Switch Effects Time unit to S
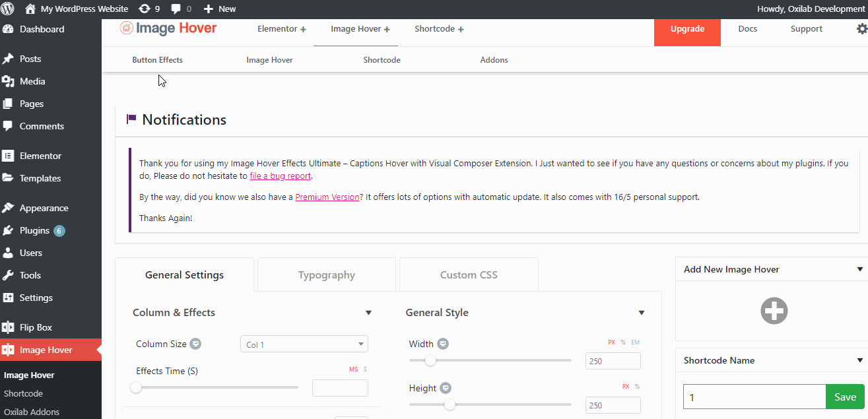Screen dimensions: 868x419 coord(365,370)
